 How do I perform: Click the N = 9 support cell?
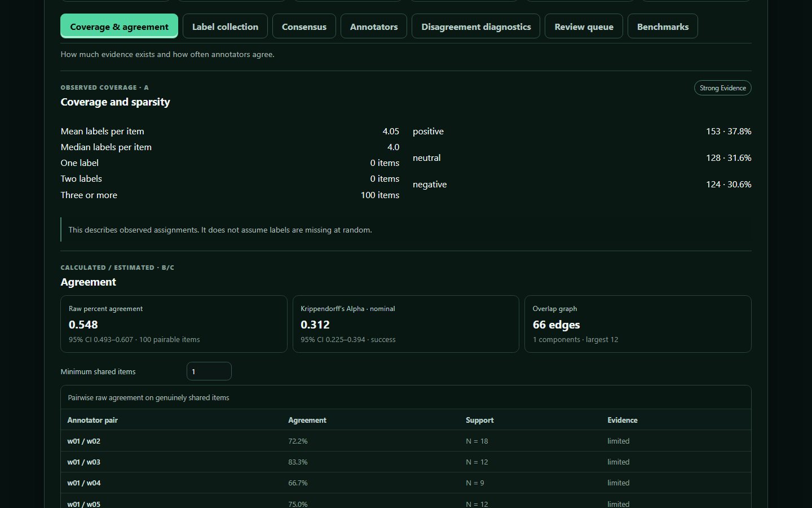(x=475, y=483)
